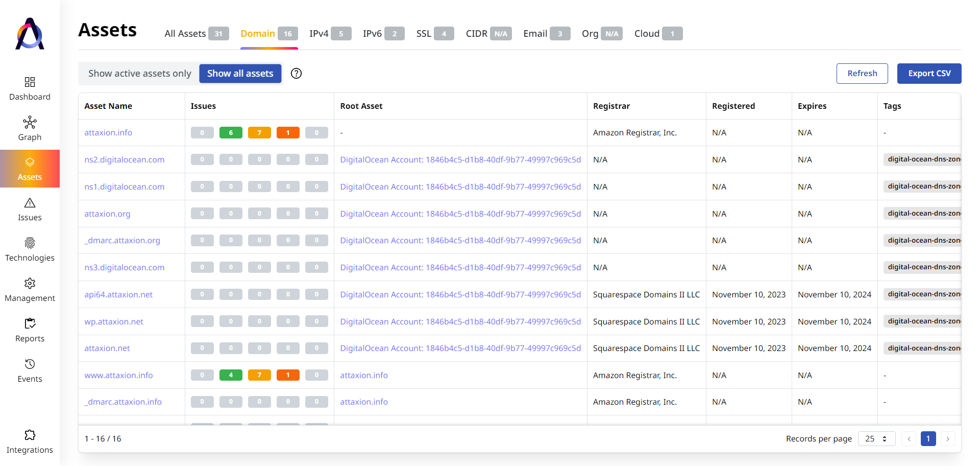Open the Graph view icon

click(30, 123)
